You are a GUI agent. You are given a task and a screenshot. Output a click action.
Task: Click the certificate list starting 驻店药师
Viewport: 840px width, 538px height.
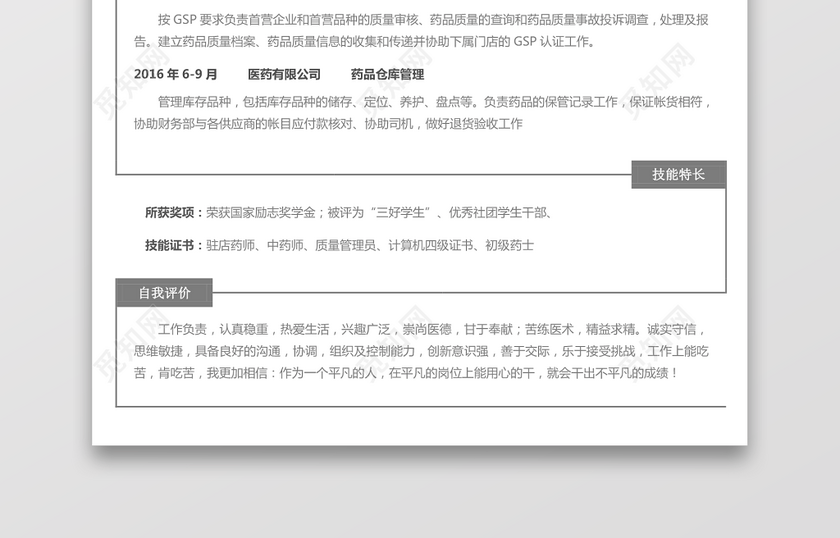point(370,245)
